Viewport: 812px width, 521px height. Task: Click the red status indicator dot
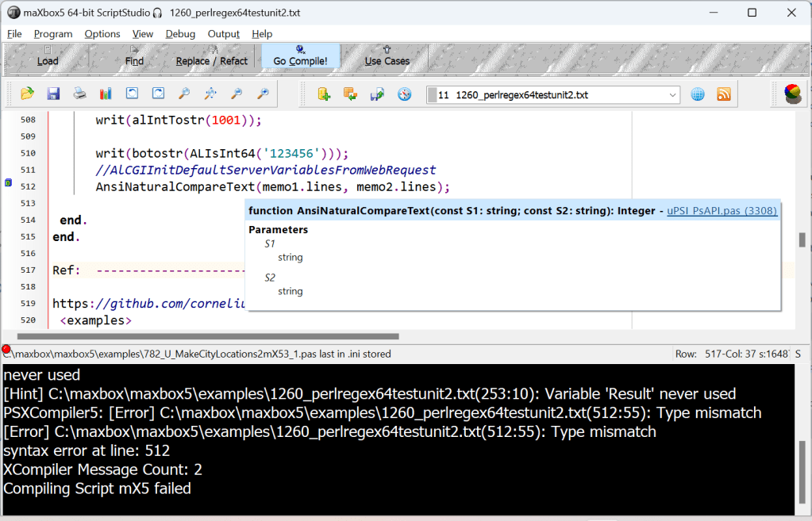(6, 349)
